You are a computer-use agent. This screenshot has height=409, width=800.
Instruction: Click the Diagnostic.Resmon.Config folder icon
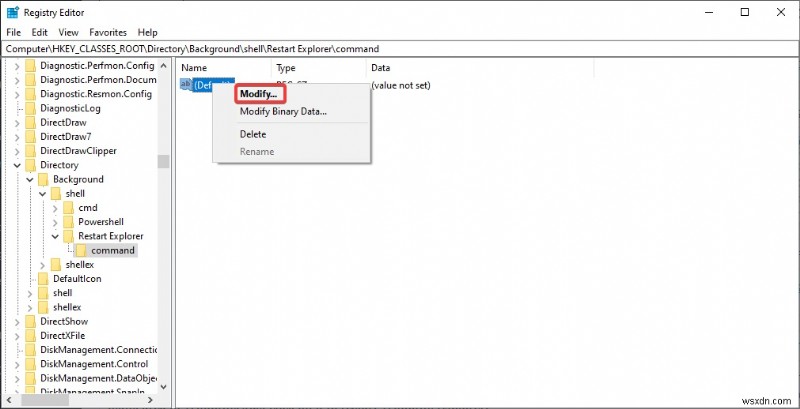point(31,94)
